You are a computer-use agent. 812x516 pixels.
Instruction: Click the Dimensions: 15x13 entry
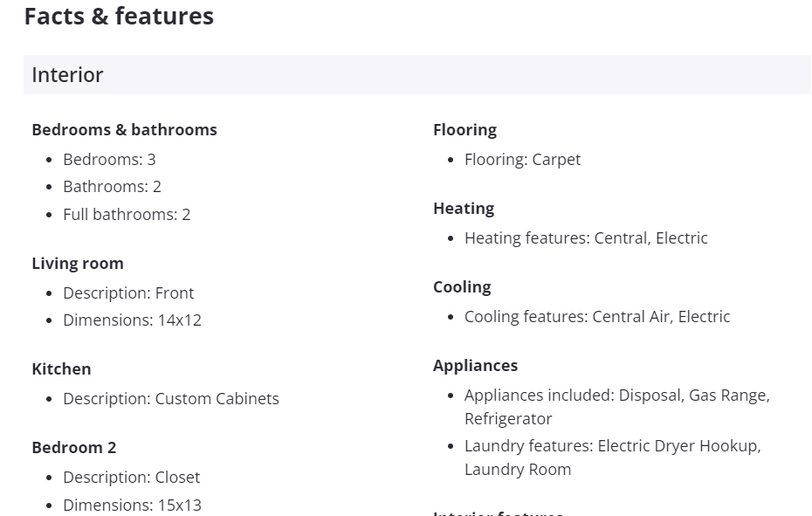(x=132, y=506)
